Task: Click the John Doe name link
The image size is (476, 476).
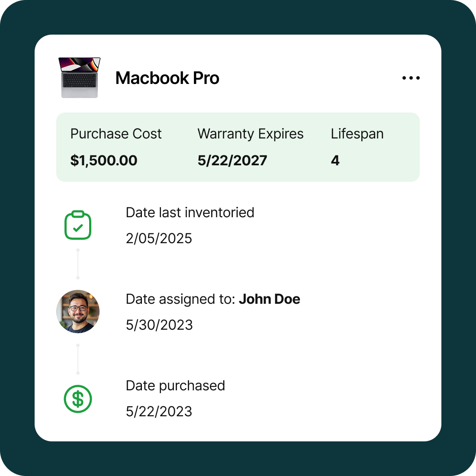Action: [x=269, y=299]
